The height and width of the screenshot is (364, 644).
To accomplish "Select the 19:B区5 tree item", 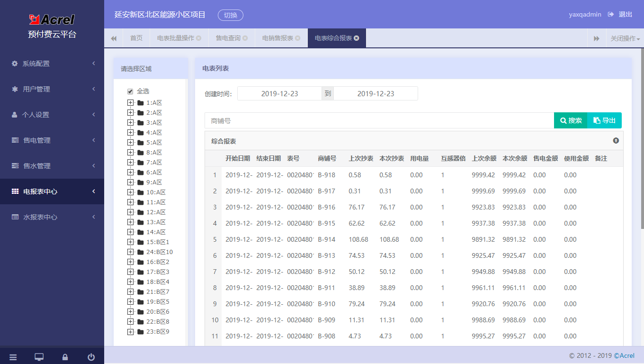I will coord(158,302).
